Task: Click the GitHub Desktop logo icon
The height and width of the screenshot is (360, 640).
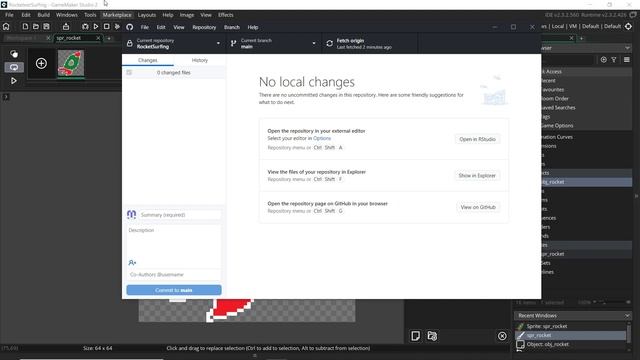Action: 129,27
